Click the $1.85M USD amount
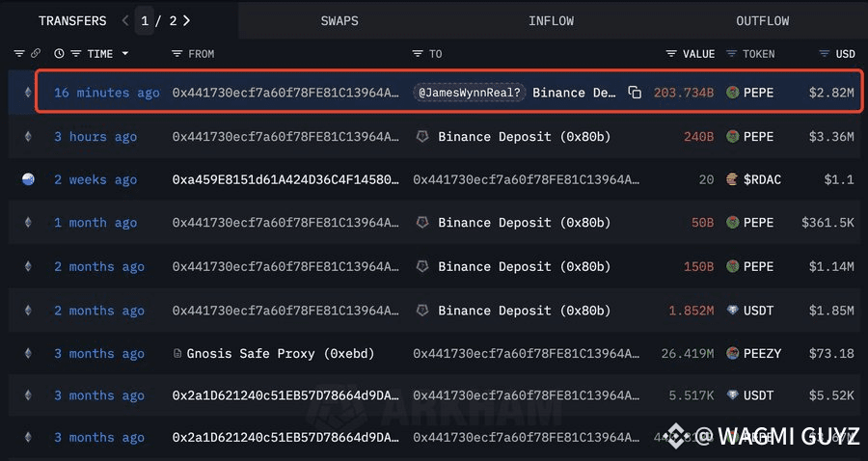The width and height of the screenshot is (868, 461). (831, 311)
